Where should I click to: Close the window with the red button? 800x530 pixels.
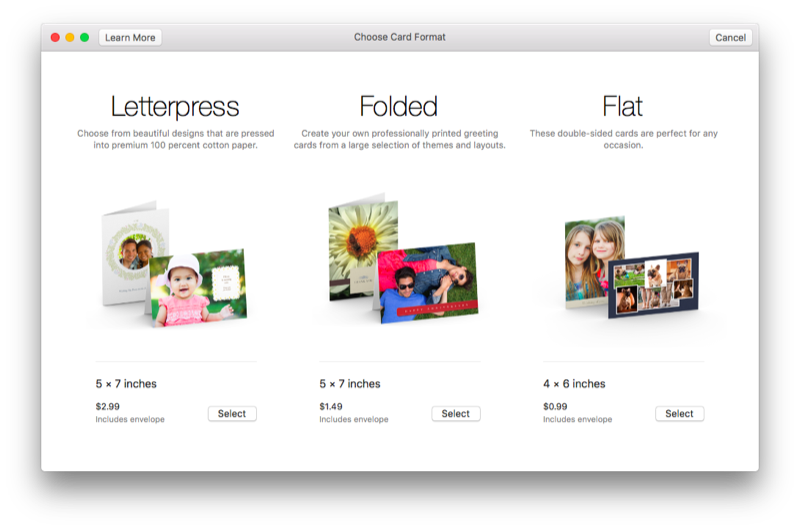pyautogui.click(x=55, y=38)
